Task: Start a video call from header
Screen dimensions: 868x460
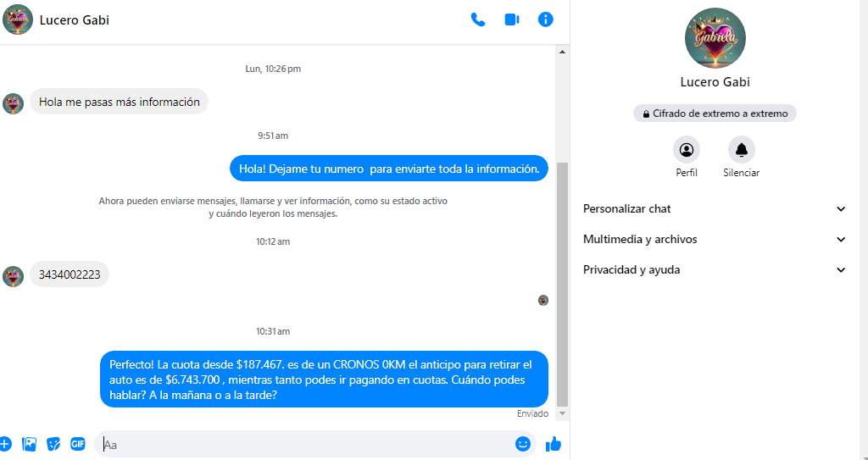Action: tap(511, 20)
